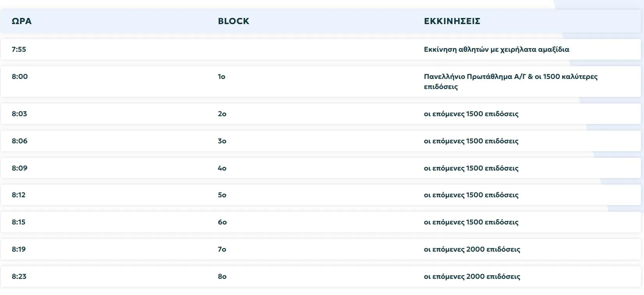Select the 7:55 time cell
Image resolution: width=644 pixels, height=295 pixels.
coord(19,49)
